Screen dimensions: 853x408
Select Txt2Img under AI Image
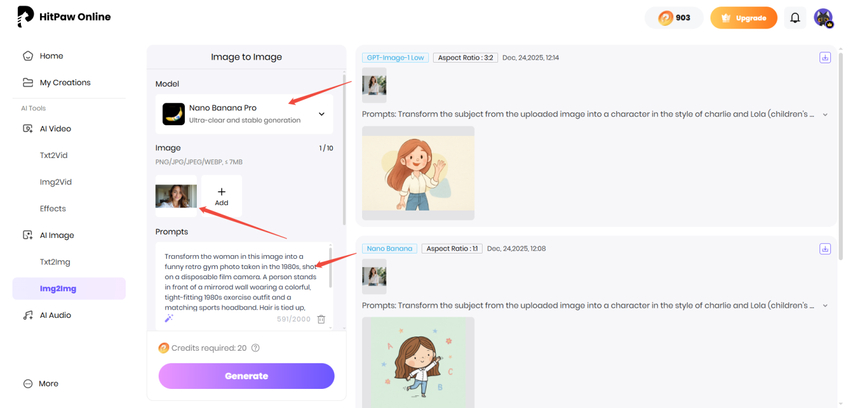(x=55, y=262)
